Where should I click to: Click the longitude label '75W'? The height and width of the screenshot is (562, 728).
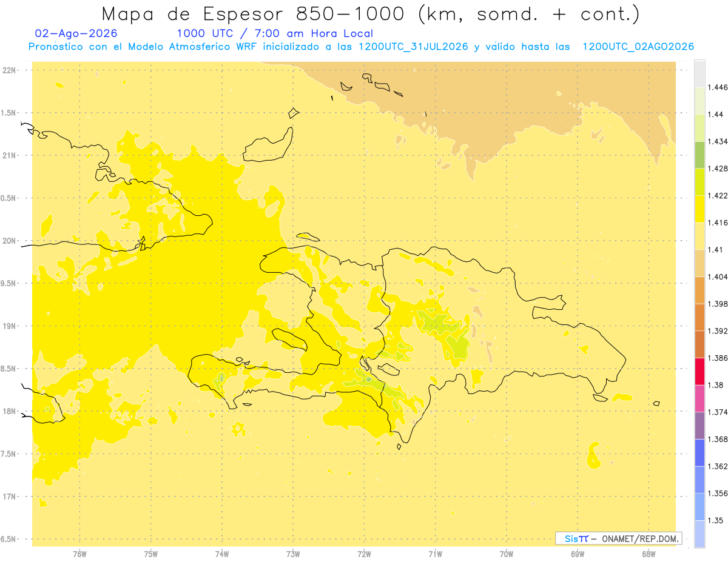click(151, 554)
